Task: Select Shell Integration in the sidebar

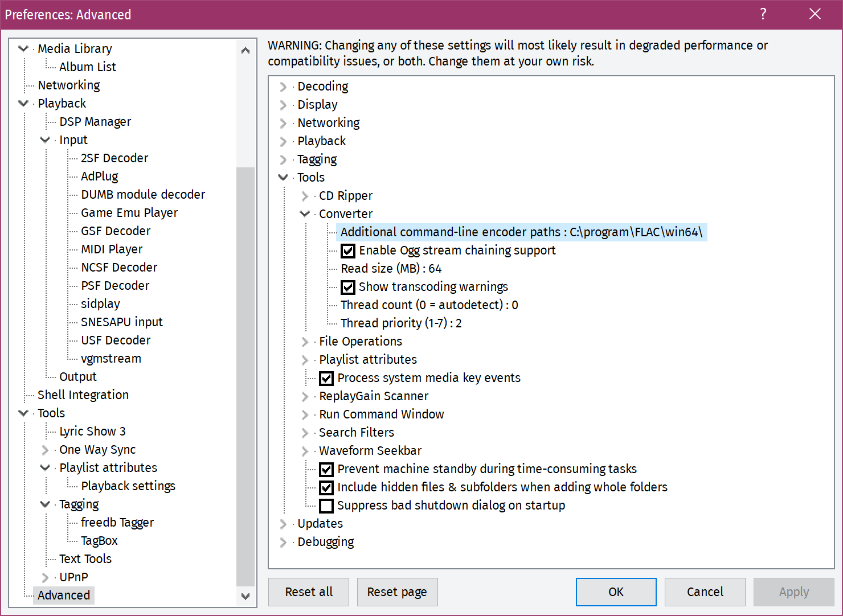Action: [x=83, y=395]
